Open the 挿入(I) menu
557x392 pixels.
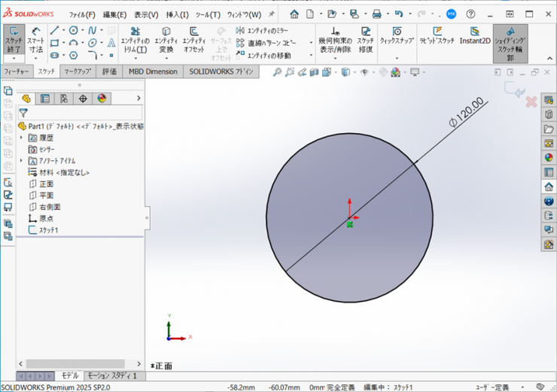pos(178,14)
